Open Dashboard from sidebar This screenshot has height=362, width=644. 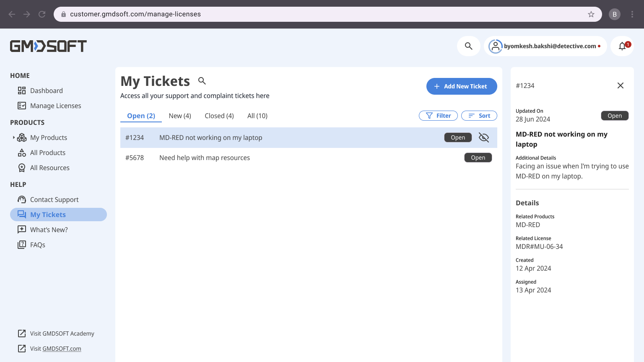(x=46, y=90)
